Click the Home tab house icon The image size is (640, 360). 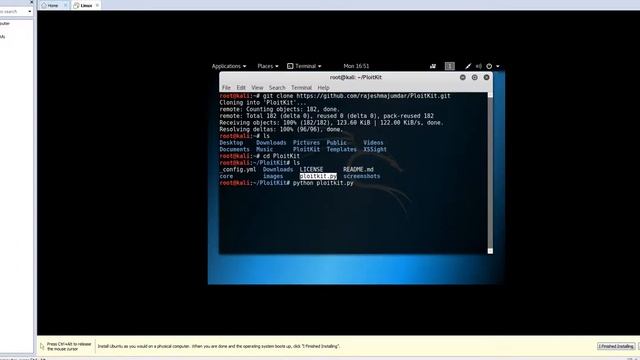[x=44, y=5]
